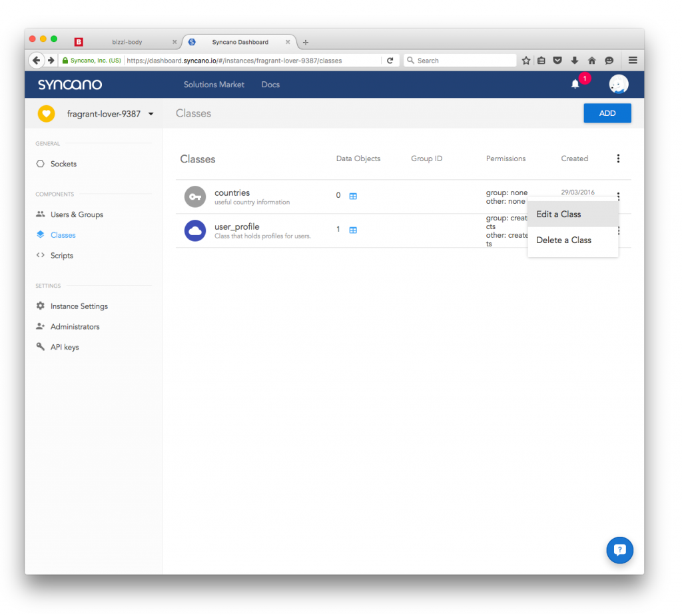Click the blue ADD button
Screen dimensions: 682x616
coord(607,113)
